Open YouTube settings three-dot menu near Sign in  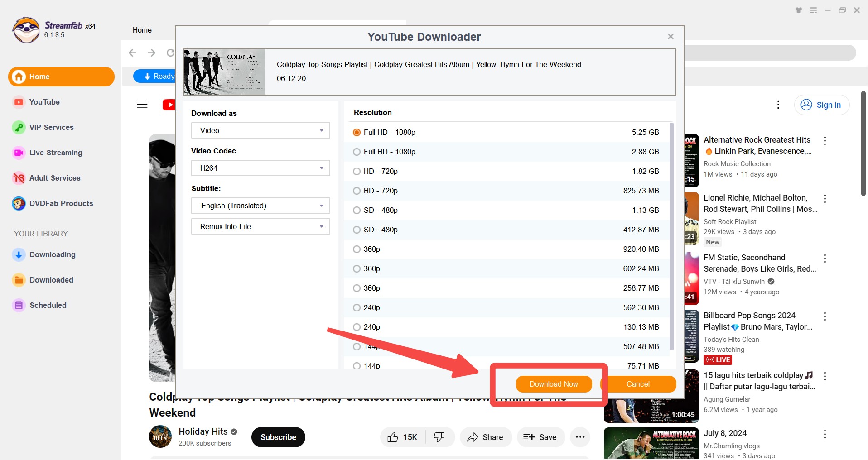778,105
